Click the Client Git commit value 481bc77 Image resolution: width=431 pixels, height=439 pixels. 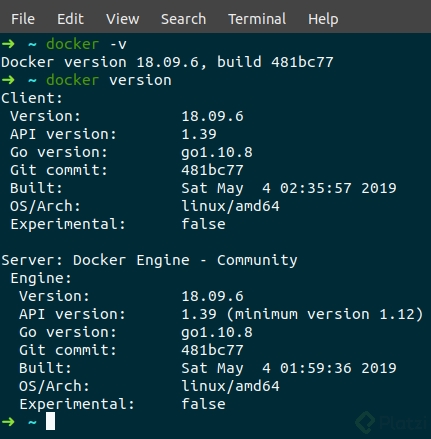tap(212, 170)
